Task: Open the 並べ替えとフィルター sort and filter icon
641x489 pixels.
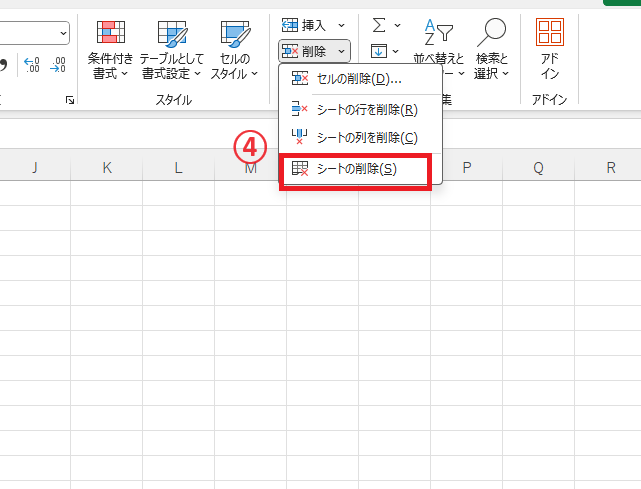Action: click(x=439, y=32)
